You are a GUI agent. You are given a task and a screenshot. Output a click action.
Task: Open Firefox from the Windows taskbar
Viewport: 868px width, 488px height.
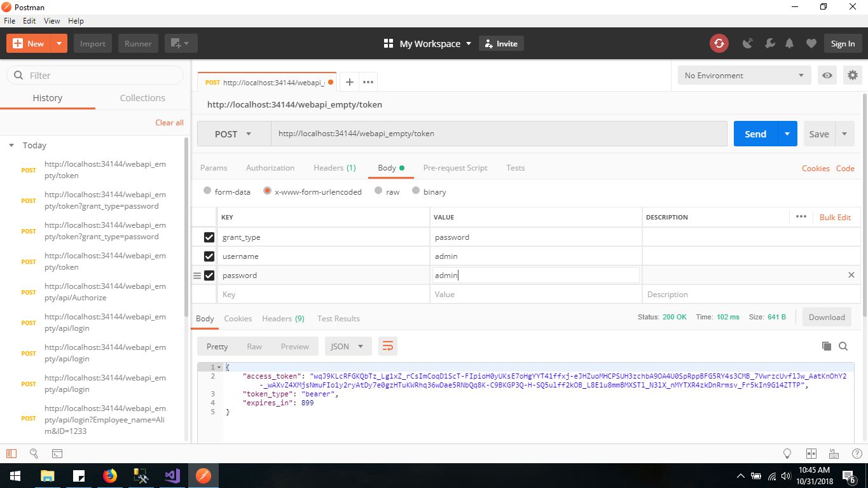[110, 475]
